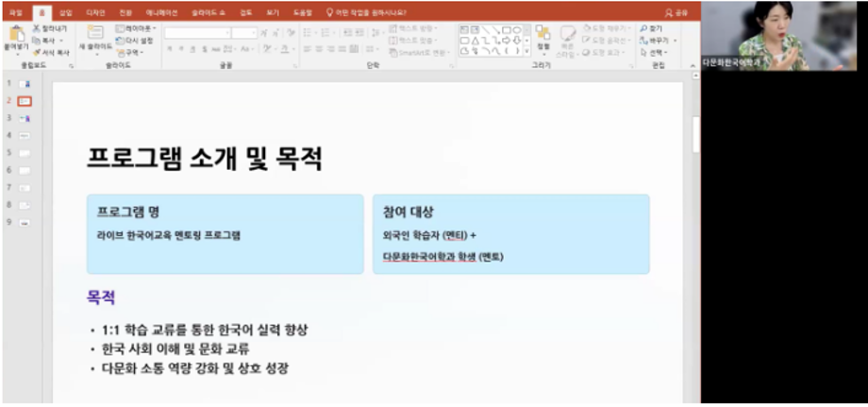
Task: Open the clipboard group dialog launcher
Action: (71, 66)
